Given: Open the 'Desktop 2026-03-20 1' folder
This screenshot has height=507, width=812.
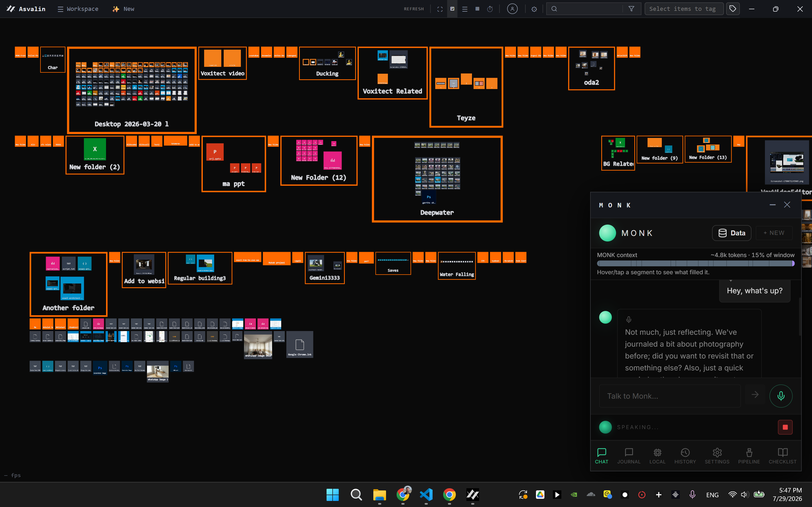Looking at the screenshot, I should (131, 90).
